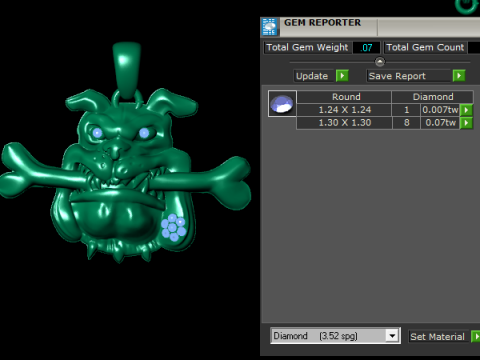Click the green Update arrow button
This screenshot has height=360, width=480.
[342, 76]
